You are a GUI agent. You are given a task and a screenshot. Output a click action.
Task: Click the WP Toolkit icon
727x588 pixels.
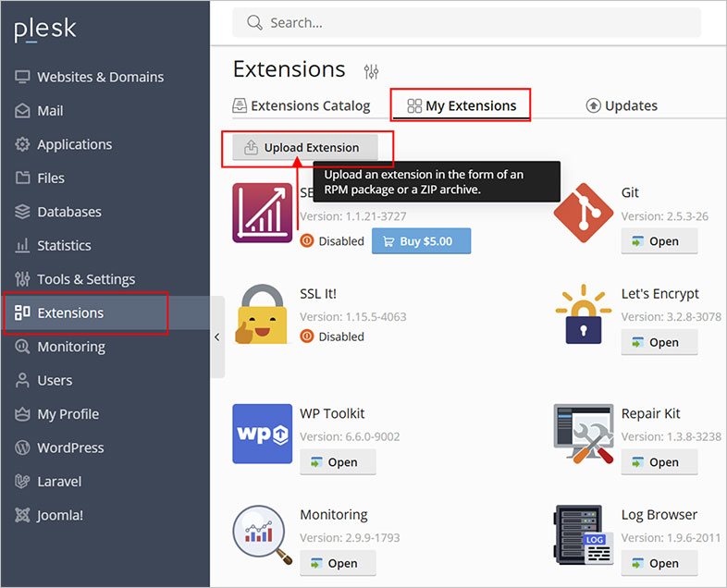(263, 434)
